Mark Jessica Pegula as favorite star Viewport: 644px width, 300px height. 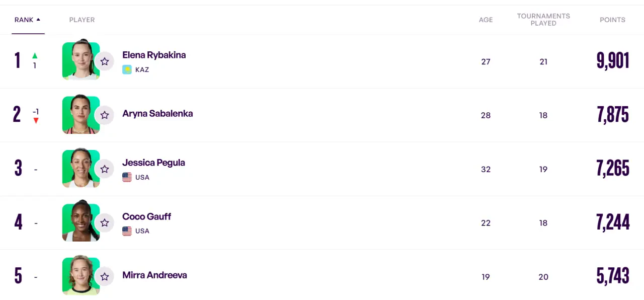105,169
